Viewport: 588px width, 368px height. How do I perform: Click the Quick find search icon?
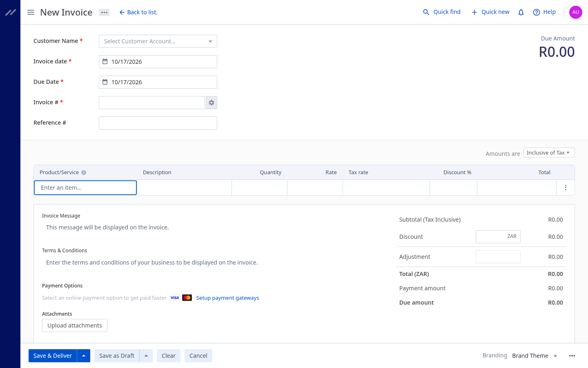point(426,12)
